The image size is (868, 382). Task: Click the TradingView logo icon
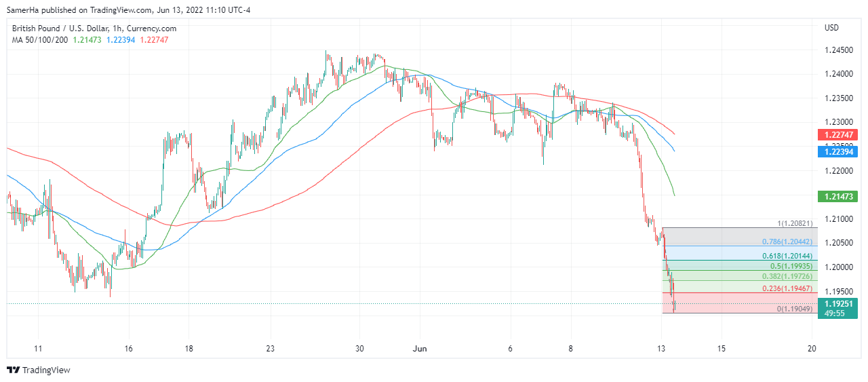point(13,370)
